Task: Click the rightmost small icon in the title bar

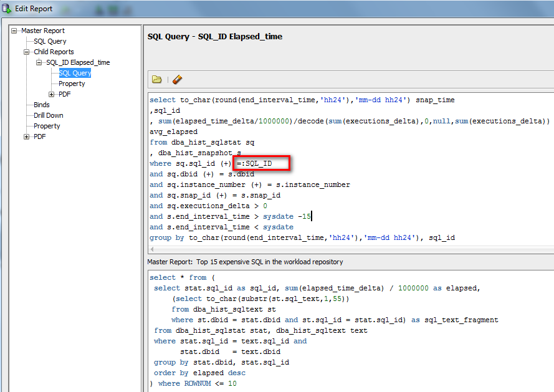Action: [127, 9]
